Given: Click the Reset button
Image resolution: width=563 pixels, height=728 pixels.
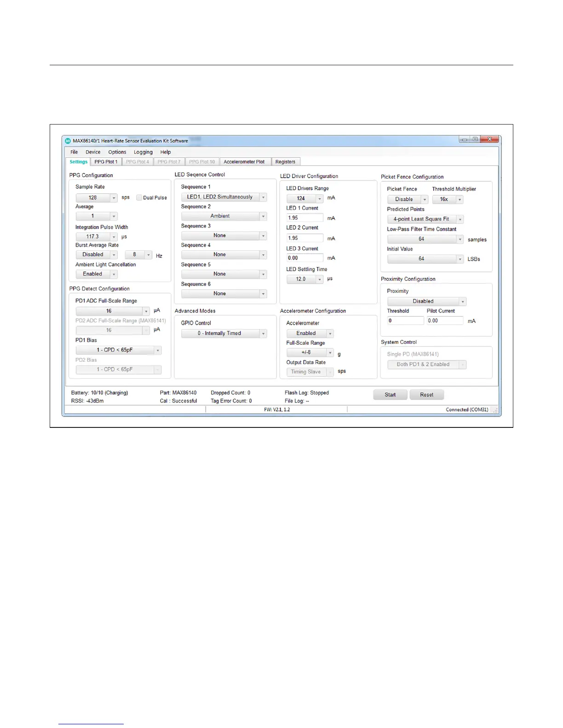Looking at the screenshot, I should coord(426,395).
